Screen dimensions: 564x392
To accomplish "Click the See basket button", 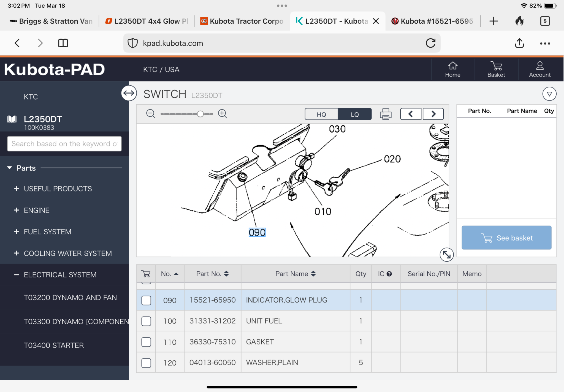I will [506, 238].
